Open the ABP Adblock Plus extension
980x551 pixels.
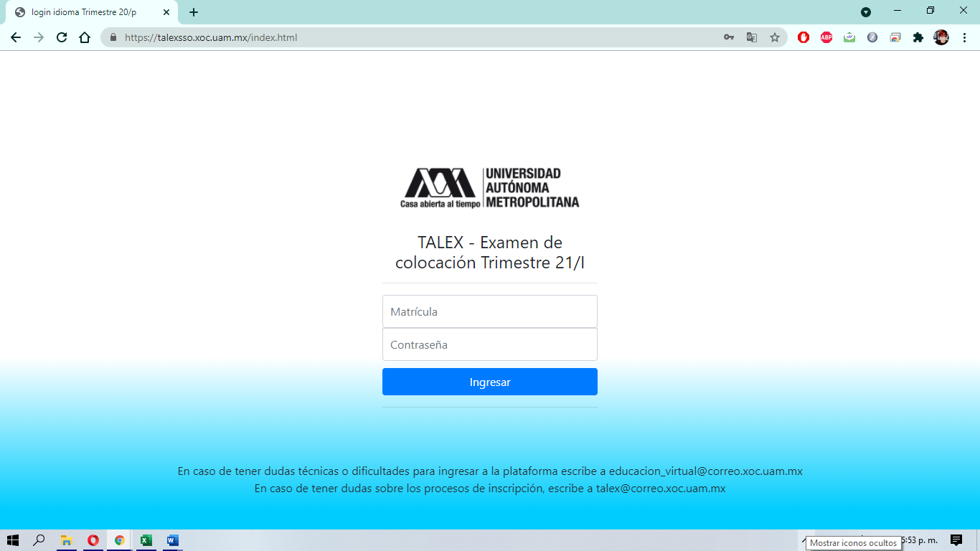click(826, 37)
